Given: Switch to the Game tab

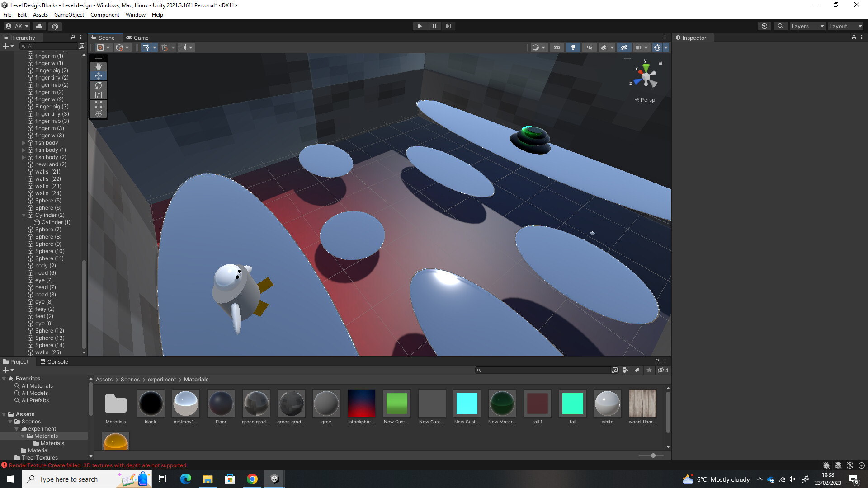Looking at the screenshot, I should pos(137,38).
